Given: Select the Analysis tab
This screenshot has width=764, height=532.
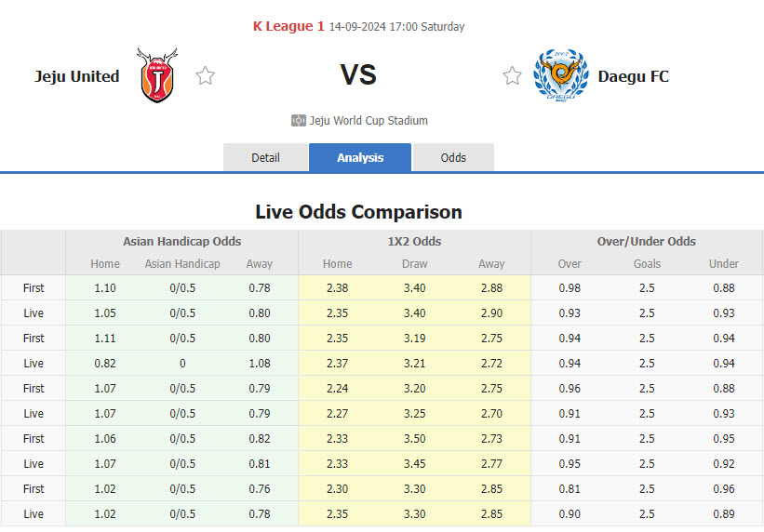Looking at the screenshot, I should (360, 157).
